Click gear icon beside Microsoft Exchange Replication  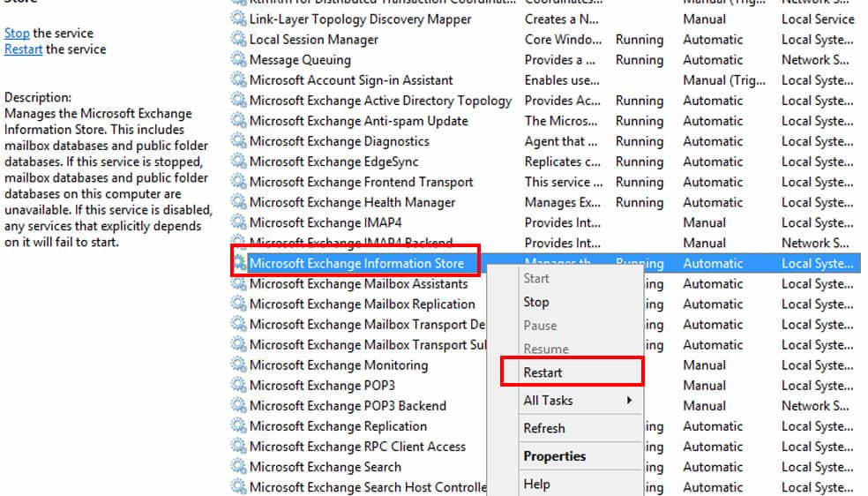click(238, 426)
